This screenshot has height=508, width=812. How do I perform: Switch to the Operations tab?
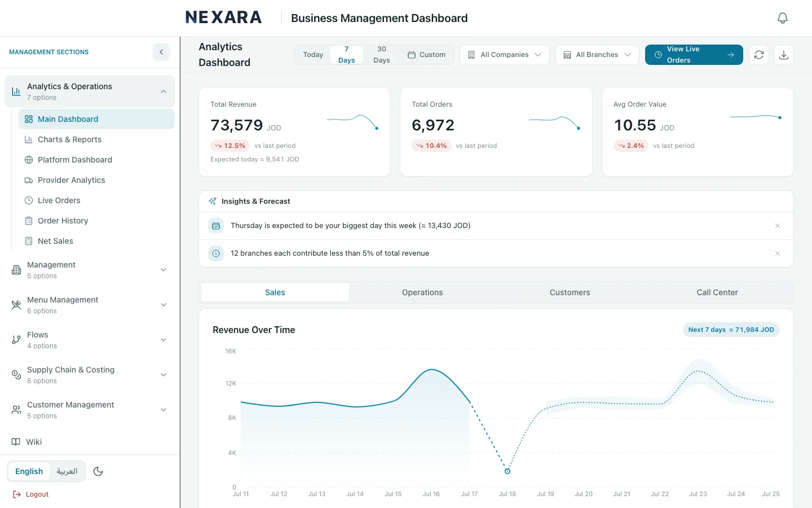pos(422,292)
